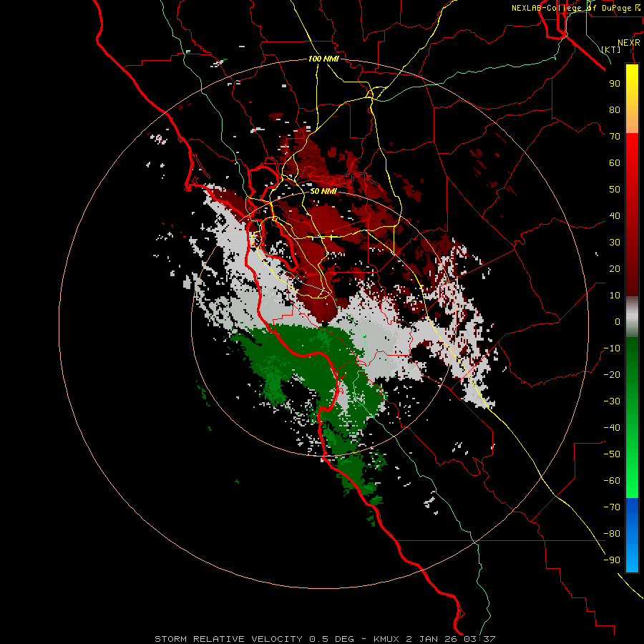Click the positive "10" scale label

click(615, 296)
